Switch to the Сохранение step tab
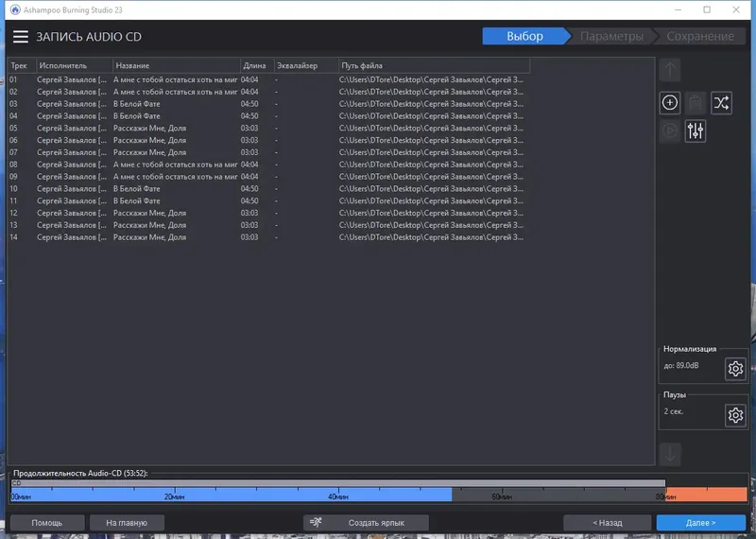Viewport: 756px width, 539px height. pos(700,36)
